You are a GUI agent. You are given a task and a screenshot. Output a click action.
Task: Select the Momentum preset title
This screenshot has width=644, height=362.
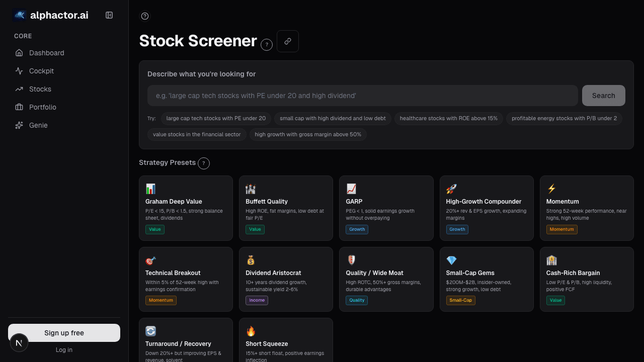pos(562,202)
